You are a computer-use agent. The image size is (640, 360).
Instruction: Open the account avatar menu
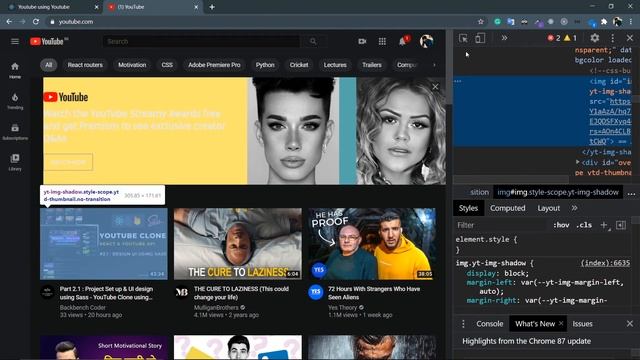tap(427, 41)
